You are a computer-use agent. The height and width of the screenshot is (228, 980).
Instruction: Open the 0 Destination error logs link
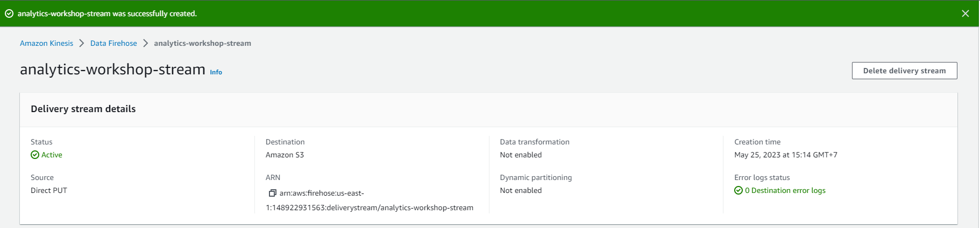pyautogui.click(x=785, y=190)
